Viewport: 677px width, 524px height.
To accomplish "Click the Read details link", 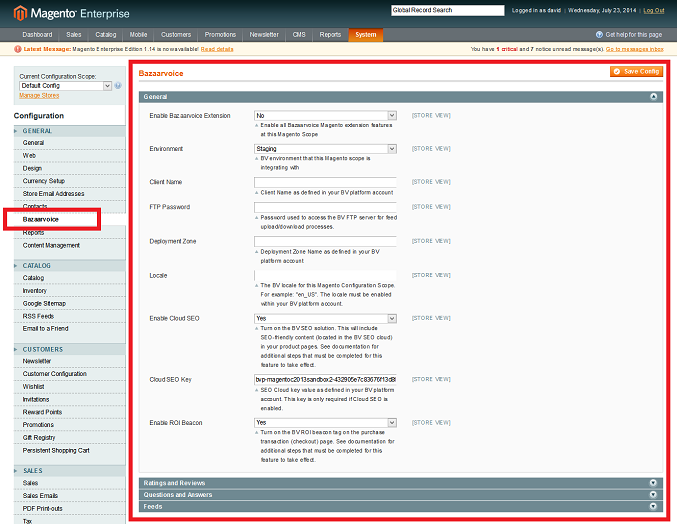I will (217, 49).
